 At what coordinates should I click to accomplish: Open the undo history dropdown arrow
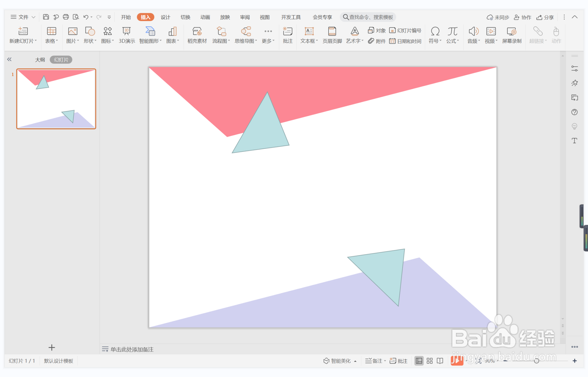(x=92, y=17)
